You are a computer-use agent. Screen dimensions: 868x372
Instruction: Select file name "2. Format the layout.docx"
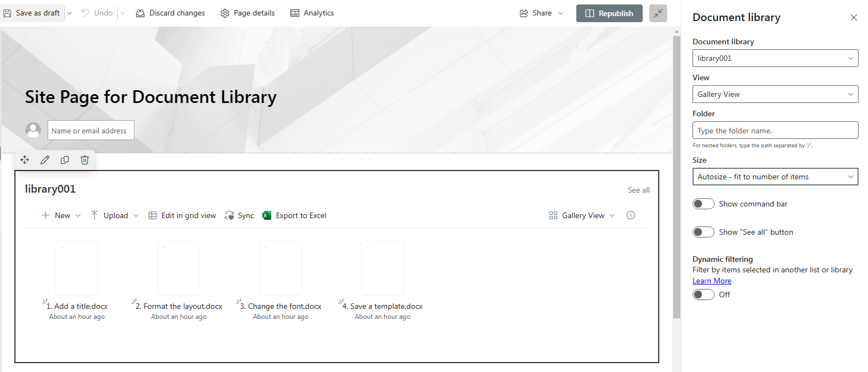179,306
